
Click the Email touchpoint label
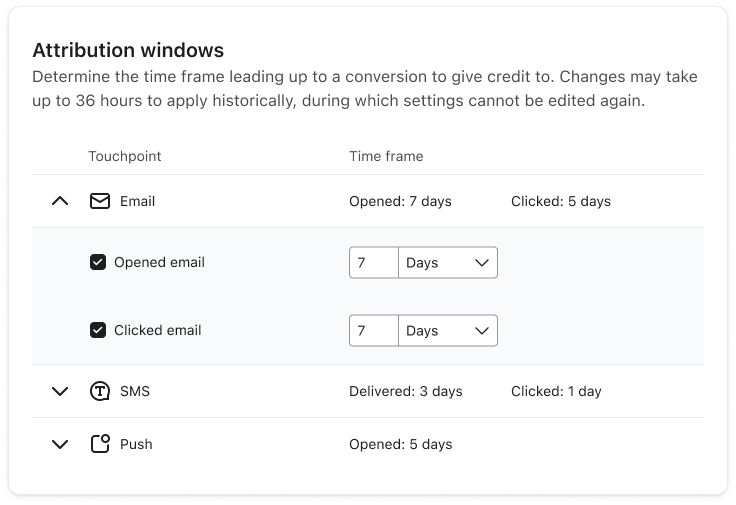[137, 201]
